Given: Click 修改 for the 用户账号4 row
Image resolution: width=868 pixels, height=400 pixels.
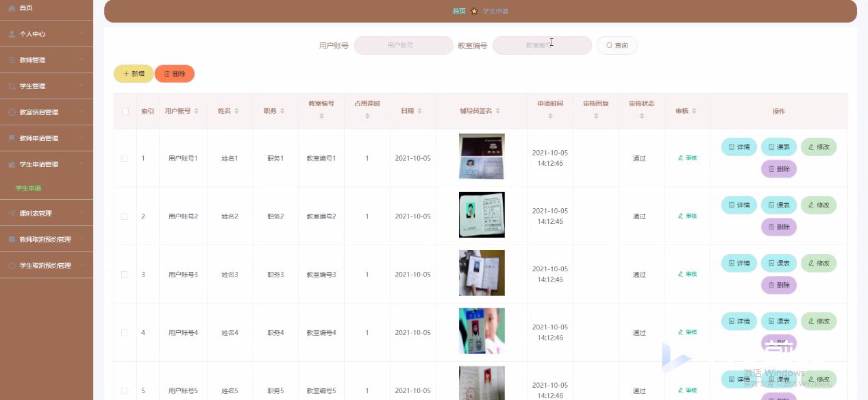Looking at the screenshot, I should (x=819, y=321).
